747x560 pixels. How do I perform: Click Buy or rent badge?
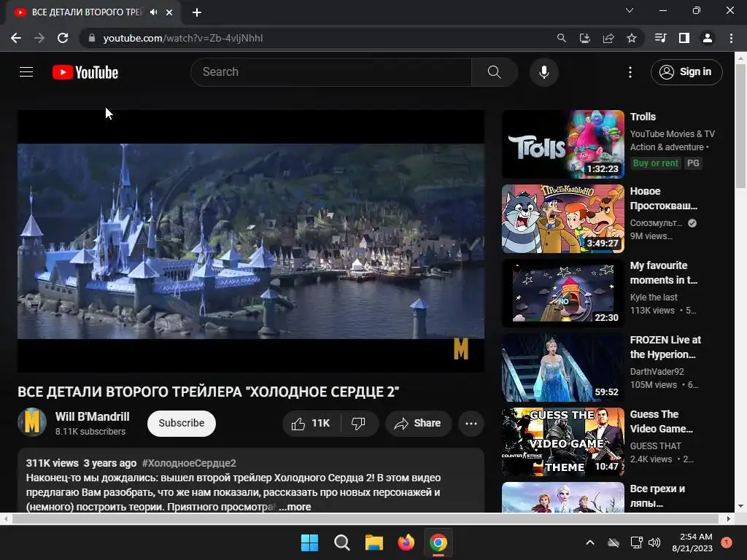click(656, 163)
